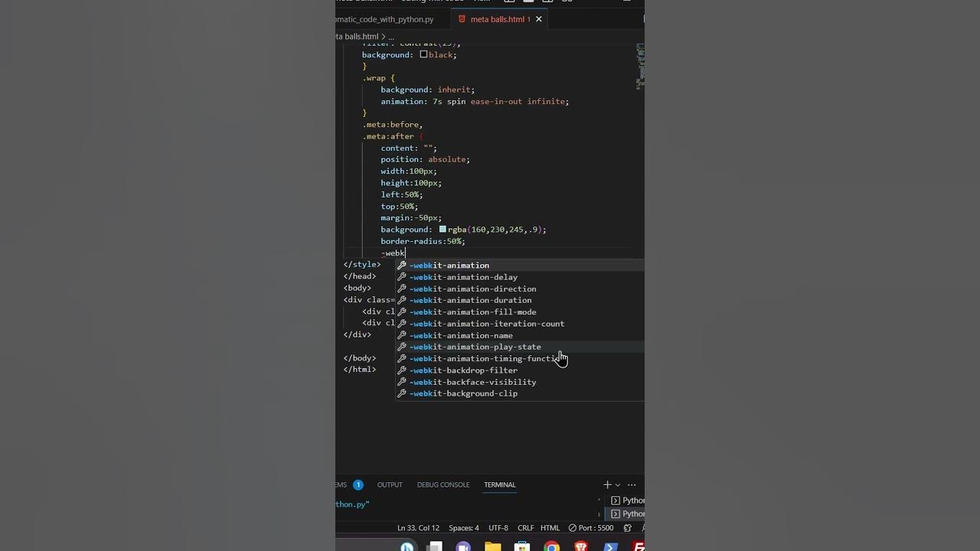Click wrench icon beside -webkit-background-clip

coord(402,393)
